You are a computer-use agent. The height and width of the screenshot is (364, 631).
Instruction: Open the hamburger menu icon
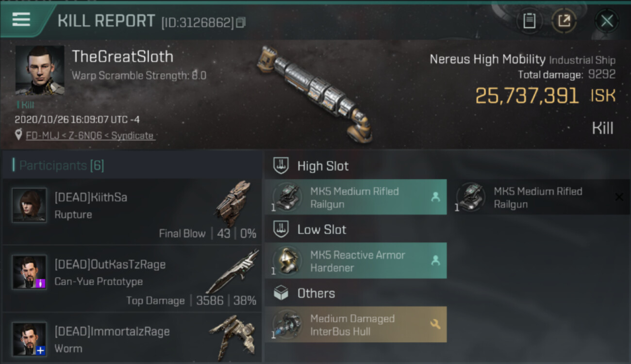point(21,19)
